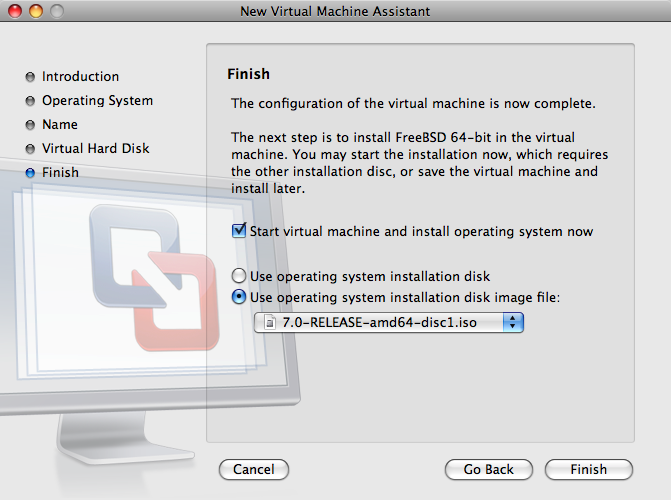The image size is (671, 500).
Task: Click the window zoom button
Action: click(55, 11)
